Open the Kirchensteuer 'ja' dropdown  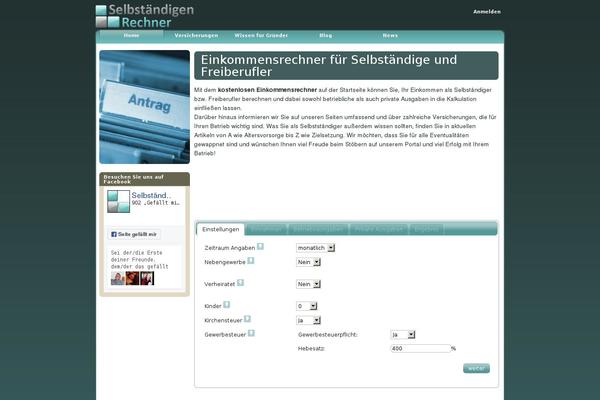coord(308,320)
